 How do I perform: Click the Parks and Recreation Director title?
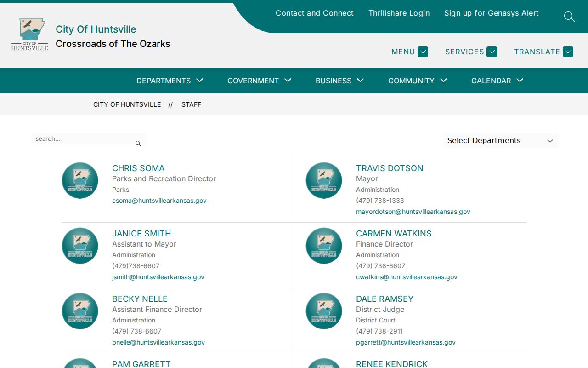point(164,179)
